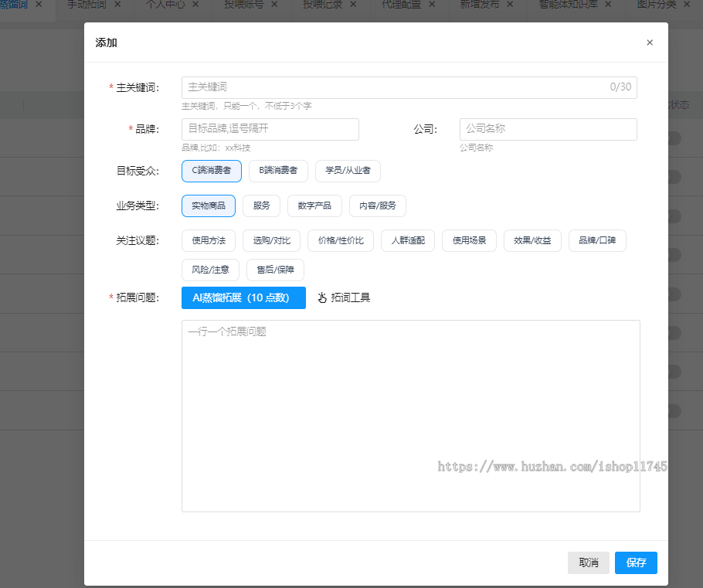Viewport: 703px width, 588px height.
Task: Focus the 主关键词 input field
Action: point(409,87)
